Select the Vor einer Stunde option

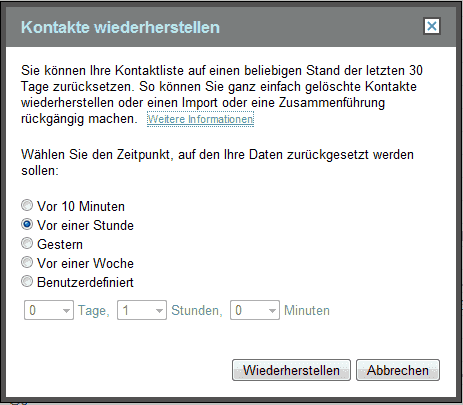click(x=27, y=224)
